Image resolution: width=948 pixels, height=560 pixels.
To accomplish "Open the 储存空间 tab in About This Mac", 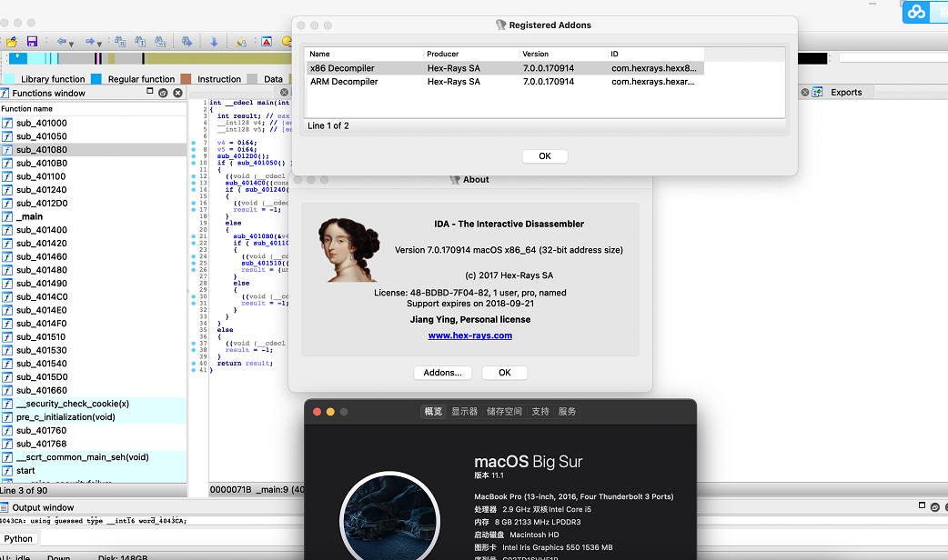I will tap(504, 412).
